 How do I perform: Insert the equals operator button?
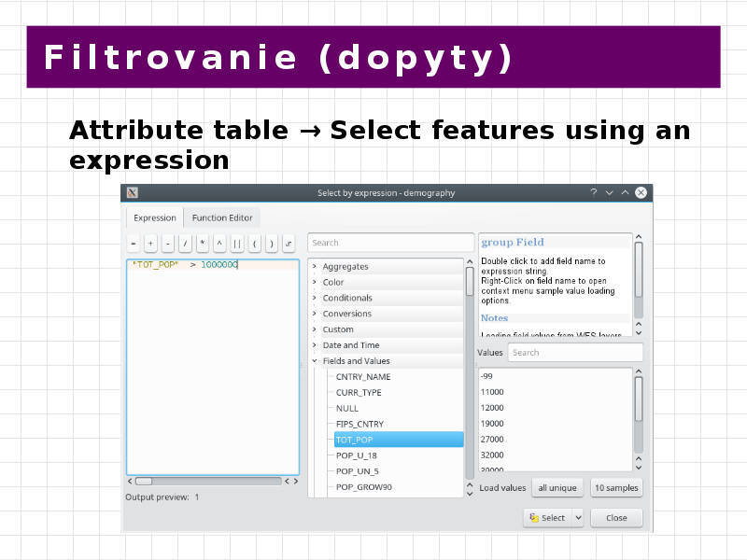click(x=134, y=244)
